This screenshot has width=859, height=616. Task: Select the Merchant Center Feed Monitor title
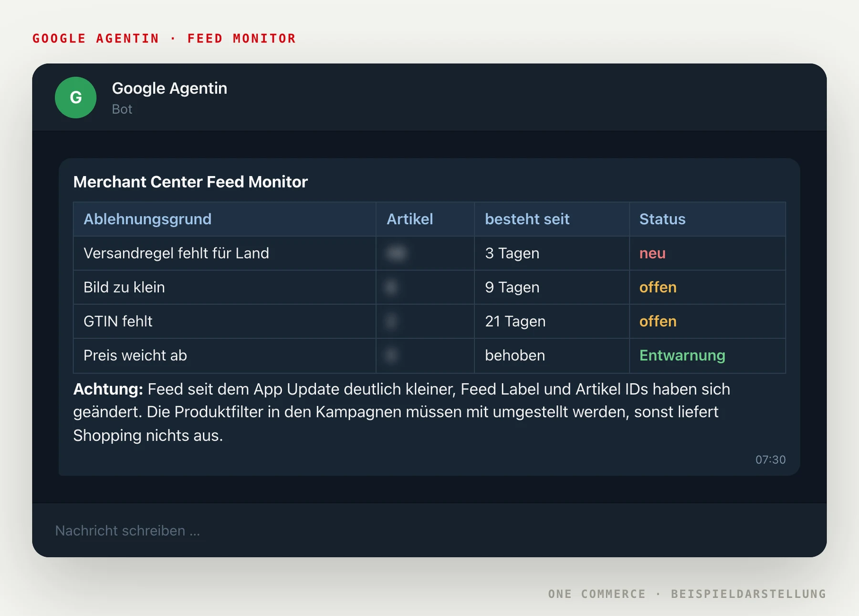tap(190, 182)
